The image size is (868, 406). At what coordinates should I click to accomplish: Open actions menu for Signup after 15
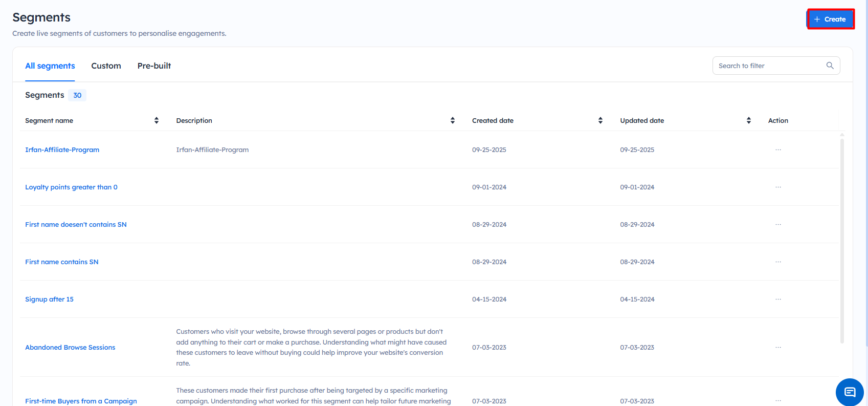coord(777,300)
